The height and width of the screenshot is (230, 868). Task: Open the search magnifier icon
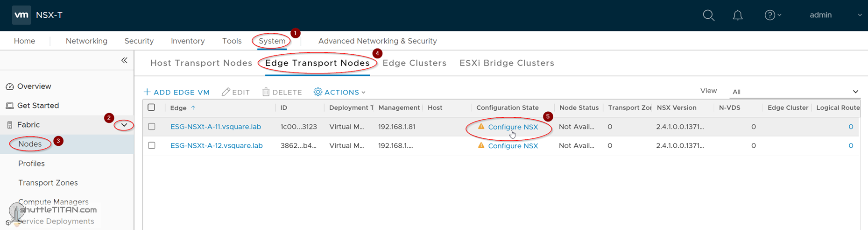tap(708, 15)
